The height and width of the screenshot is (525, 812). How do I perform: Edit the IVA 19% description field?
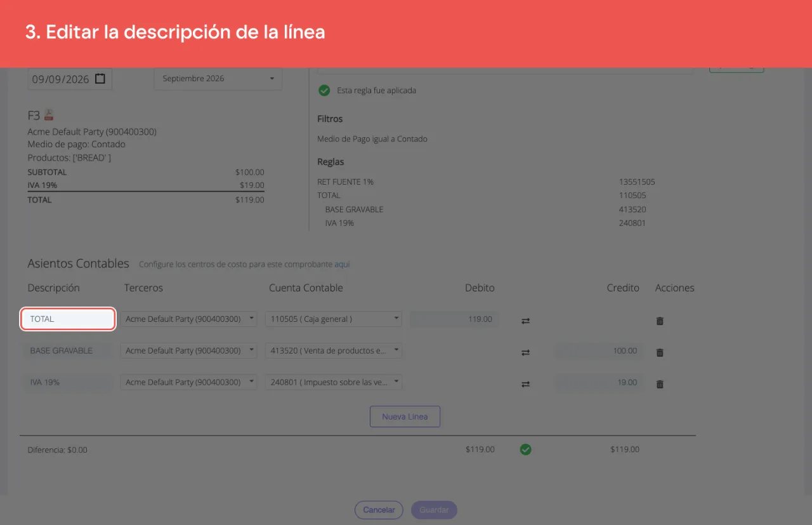coord(68,382)
